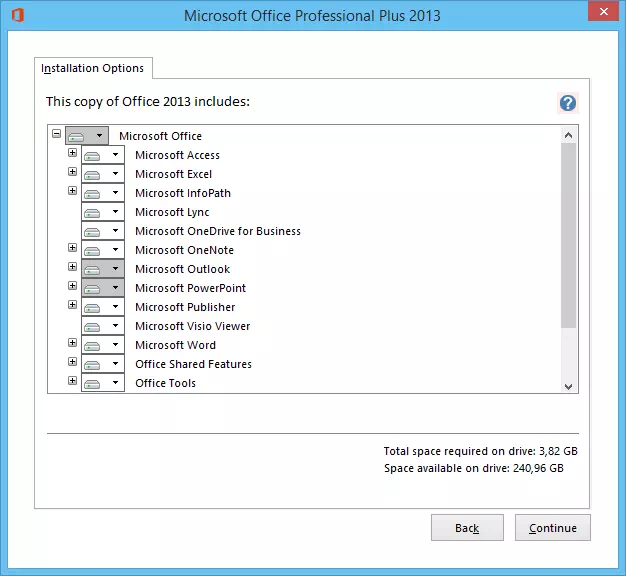This screenshot has height=576, width=626.
Task: Select the Installation Options tab
Action: coord(93,68)
